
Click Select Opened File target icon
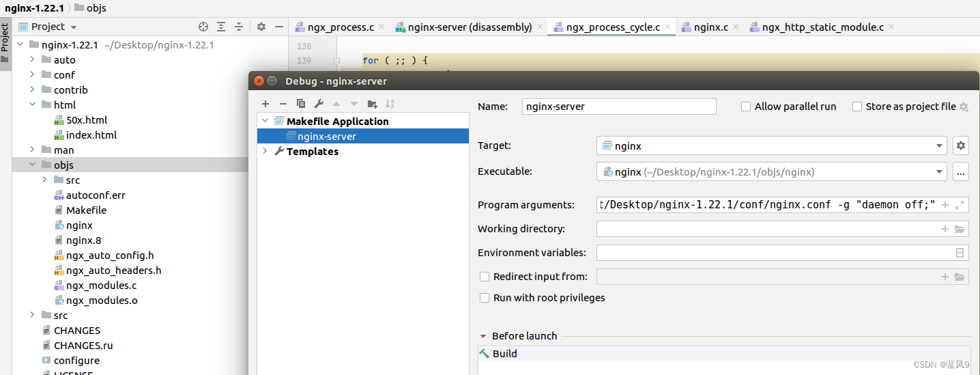(203, 27)
